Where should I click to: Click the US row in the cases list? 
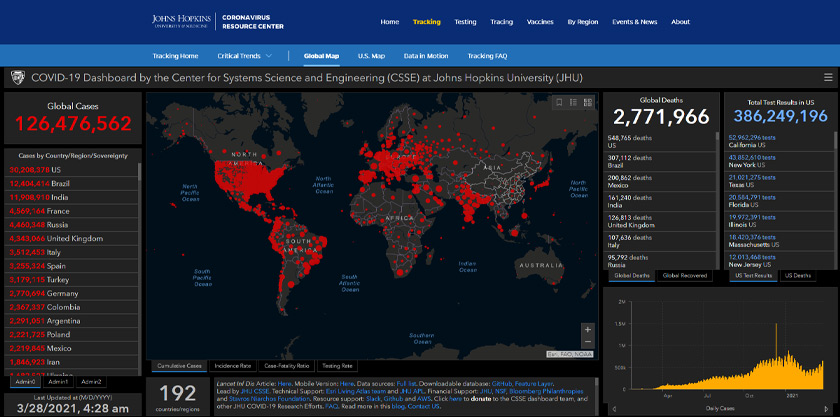(71, 169)
